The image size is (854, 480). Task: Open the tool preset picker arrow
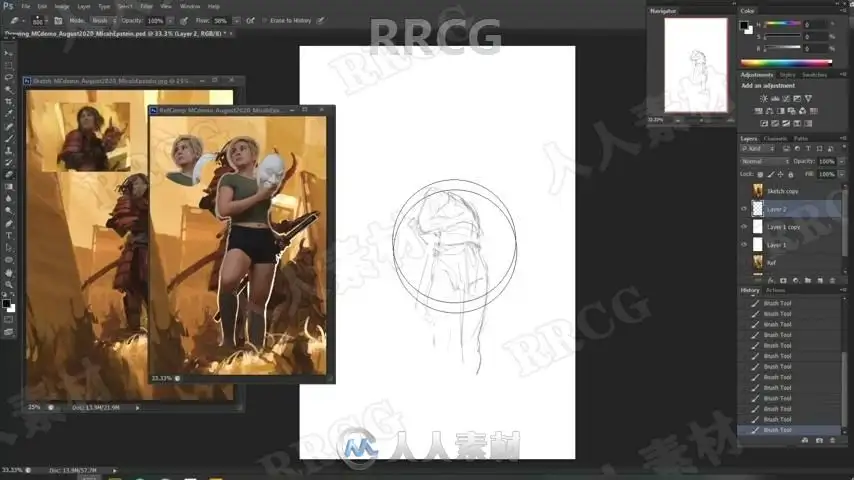coord(23,21)
